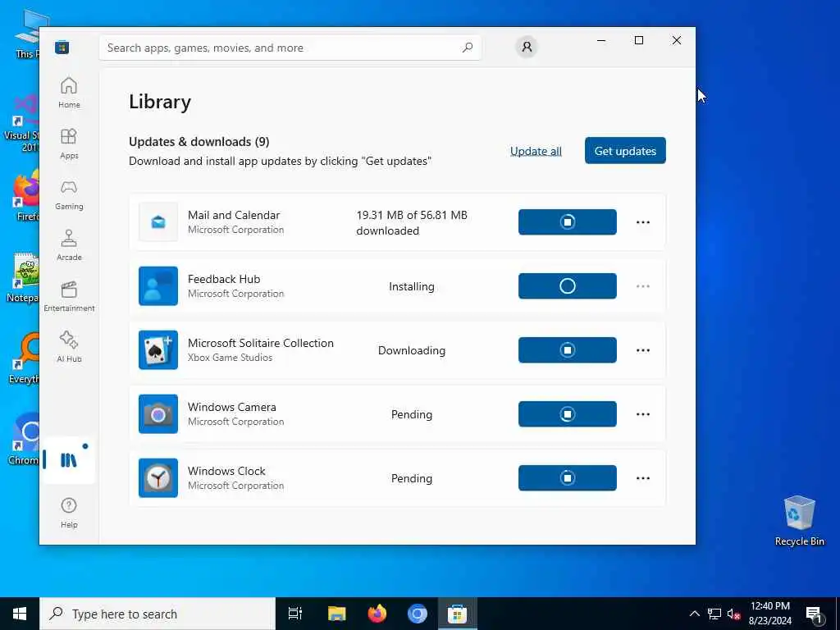The width and height of the screenshot is (840, 630).
Task: Click the Xbox Game Studios publisher text
Action: coord(230,358)
